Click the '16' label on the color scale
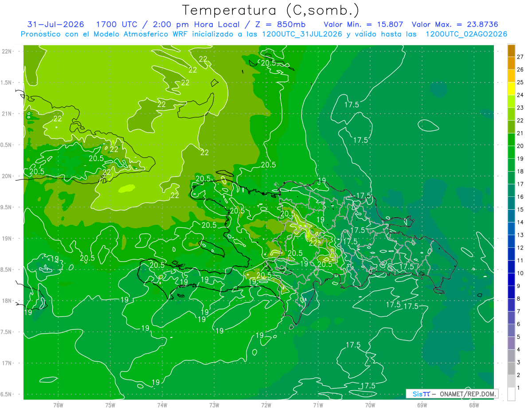Image resolution: width=532 pixels, height=411 pixels. pos(520,197)
